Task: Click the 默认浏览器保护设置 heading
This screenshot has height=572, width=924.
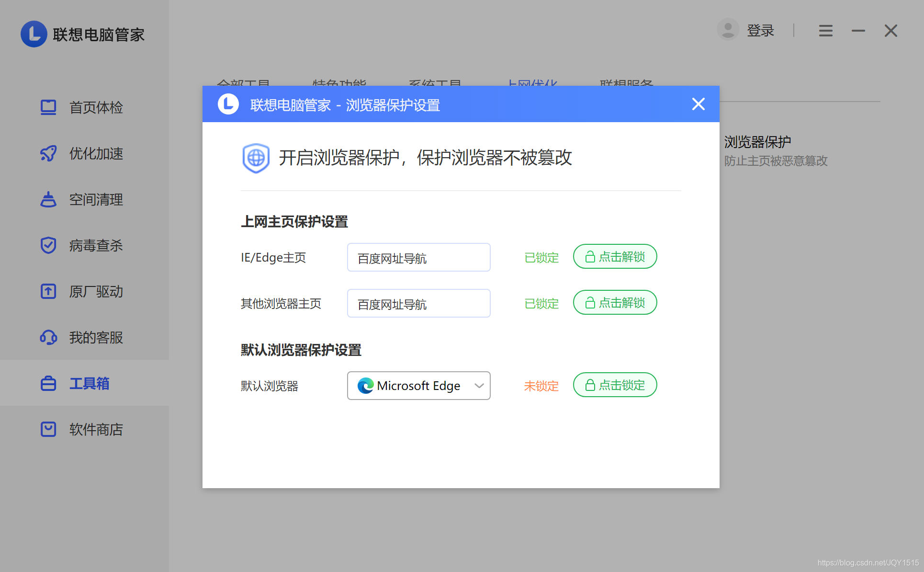Action: pos(301,350)
